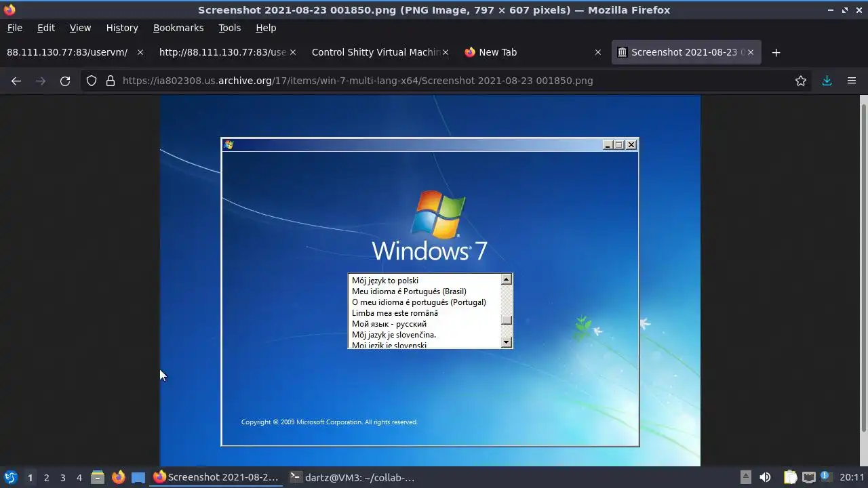This screenshot has height=488, width=868.
Task: Open the Help menu
Action: tap(266, 28)
